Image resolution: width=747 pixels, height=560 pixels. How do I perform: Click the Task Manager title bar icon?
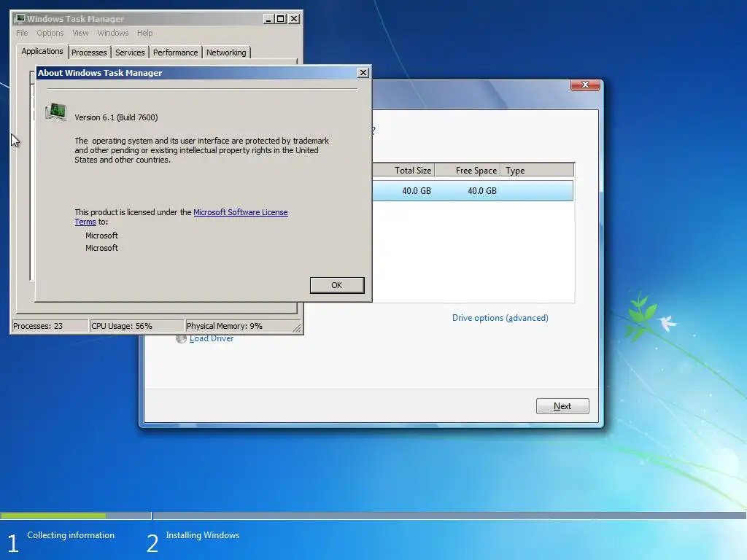pos(20,18)
